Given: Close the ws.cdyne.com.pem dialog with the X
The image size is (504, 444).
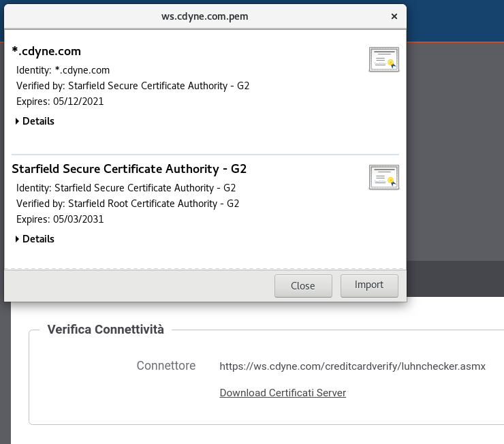Looking at the screenshot, I should coord(394,16).
